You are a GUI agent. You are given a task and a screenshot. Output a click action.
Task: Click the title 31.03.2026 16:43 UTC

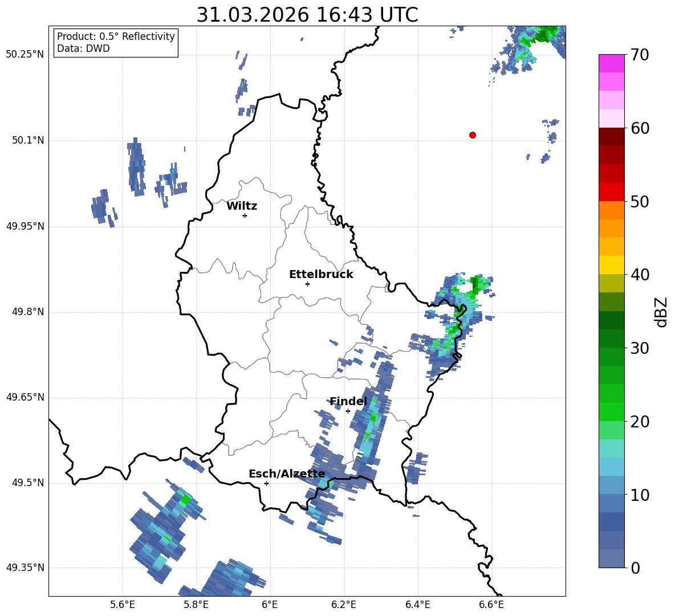coord(307,15)
